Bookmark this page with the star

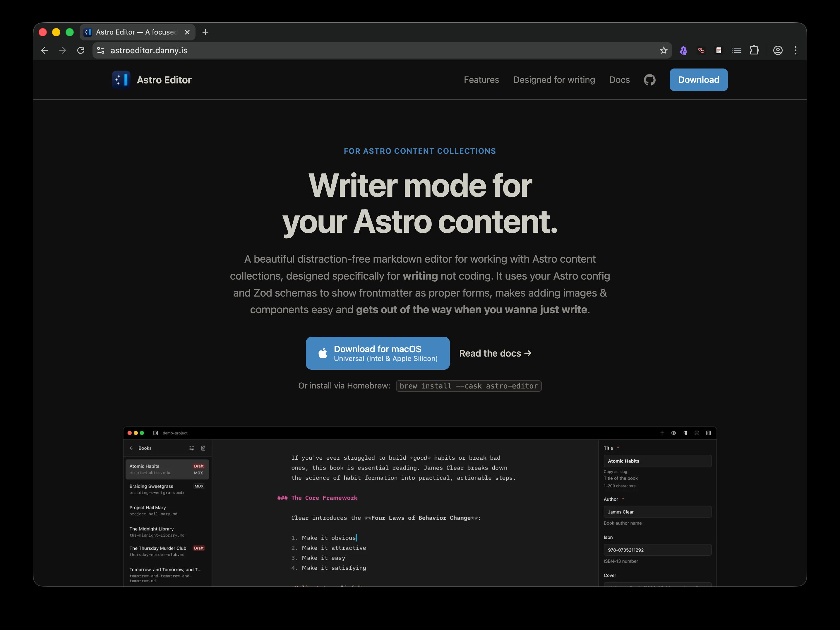[664, 51]
